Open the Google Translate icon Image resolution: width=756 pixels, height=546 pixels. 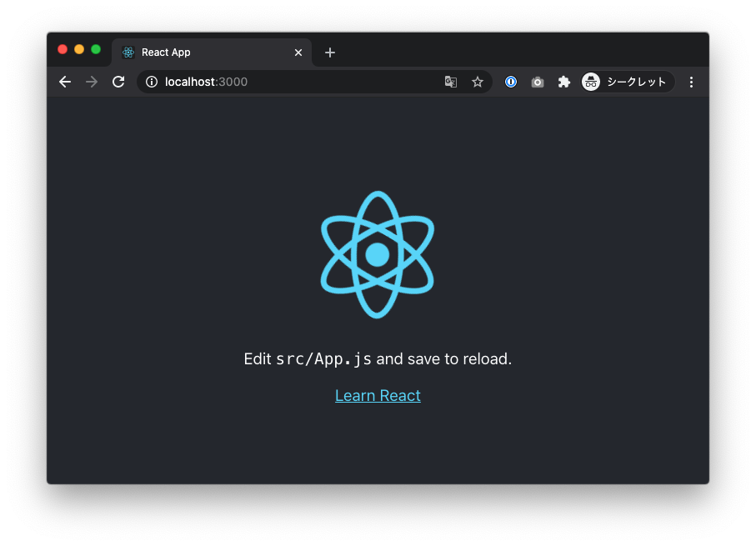click(450, 82)
